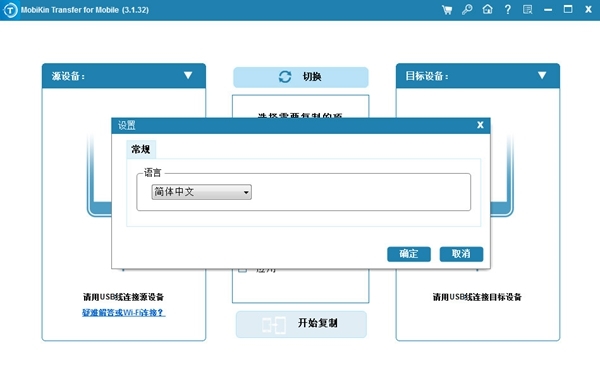Go to the home page icon
This screenshot has height=386, width=600.
tap(488, 9)
